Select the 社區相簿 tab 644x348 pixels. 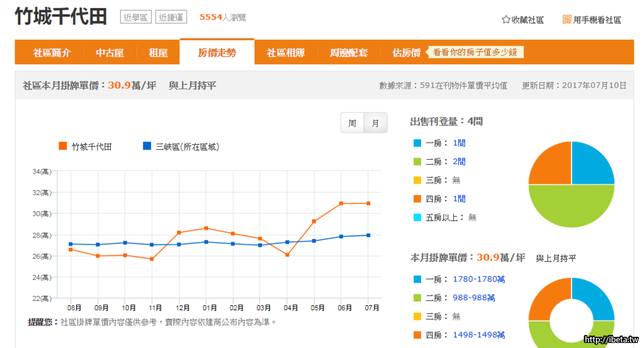[285, 53]
